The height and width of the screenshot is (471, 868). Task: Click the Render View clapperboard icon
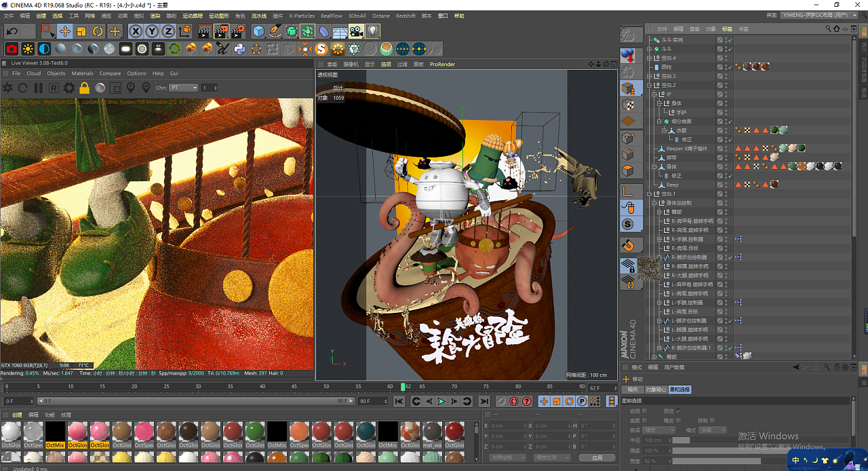point(205,31)
